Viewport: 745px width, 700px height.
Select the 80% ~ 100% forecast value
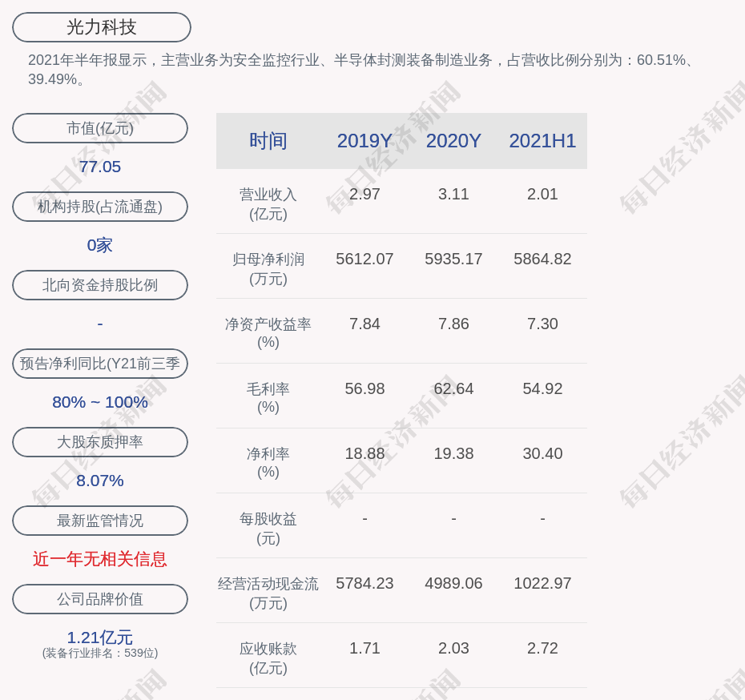click(x=100, y=402)
